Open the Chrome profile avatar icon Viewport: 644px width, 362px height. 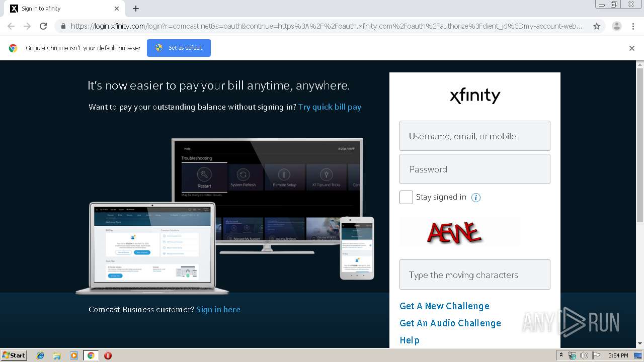coord(616,26)
